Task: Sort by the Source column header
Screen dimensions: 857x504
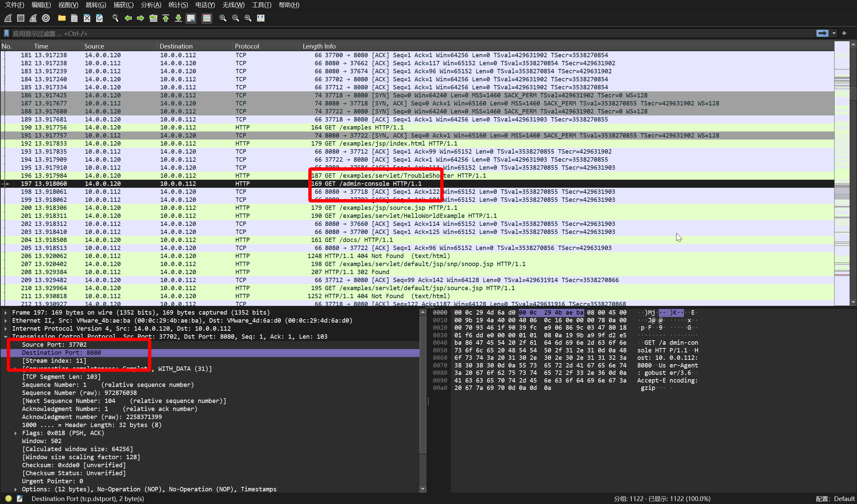Action: pyautogui.click(x=120, y=46)
